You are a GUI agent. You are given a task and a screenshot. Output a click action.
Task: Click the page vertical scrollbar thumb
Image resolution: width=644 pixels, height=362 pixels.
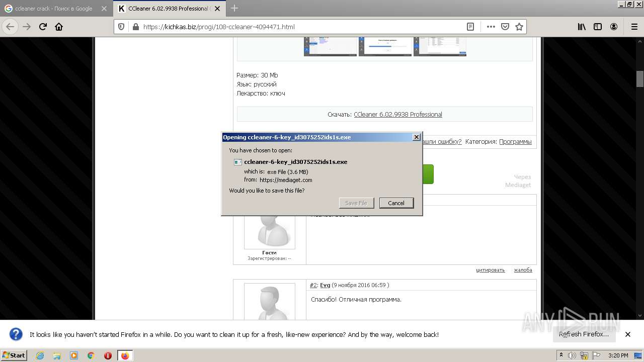click(x=640, y=79)
